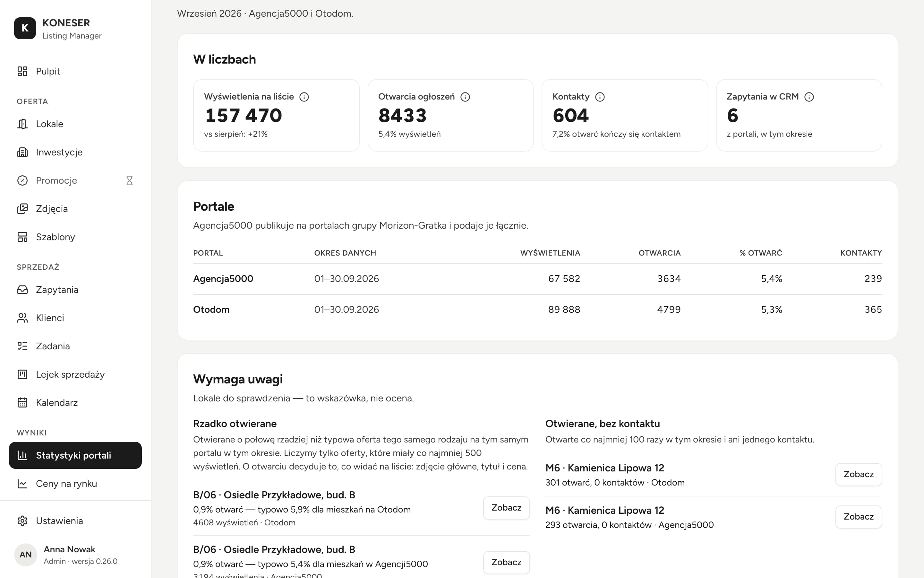Click the Klienci people icon
The image size is (924, 578).
pos(22,318)
